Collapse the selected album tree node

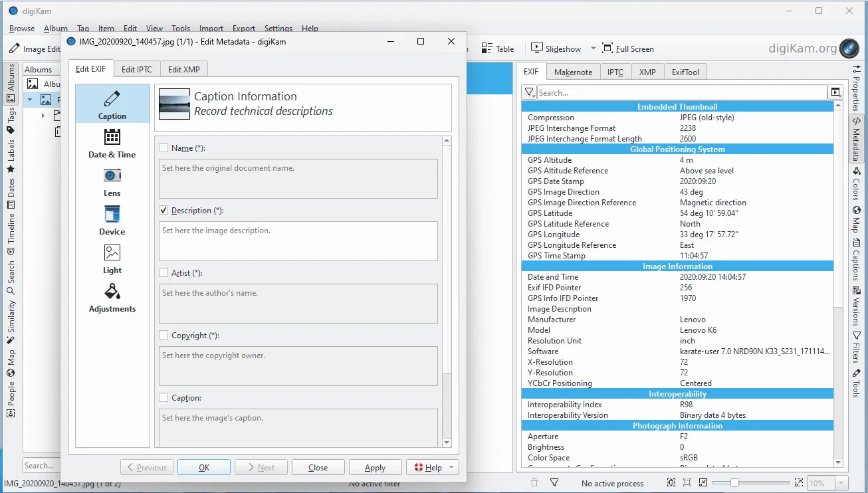coord(30,100)
